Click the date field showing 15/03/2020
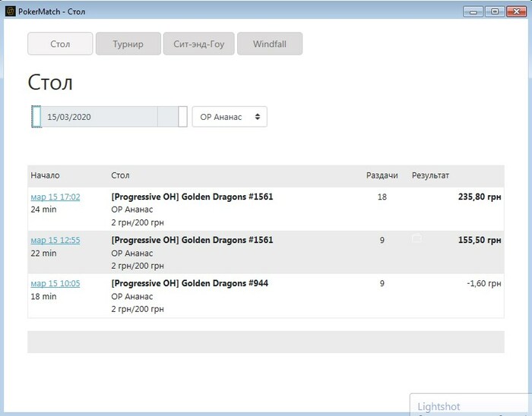This screenshot has width=532, height=416. click(99, 117)
